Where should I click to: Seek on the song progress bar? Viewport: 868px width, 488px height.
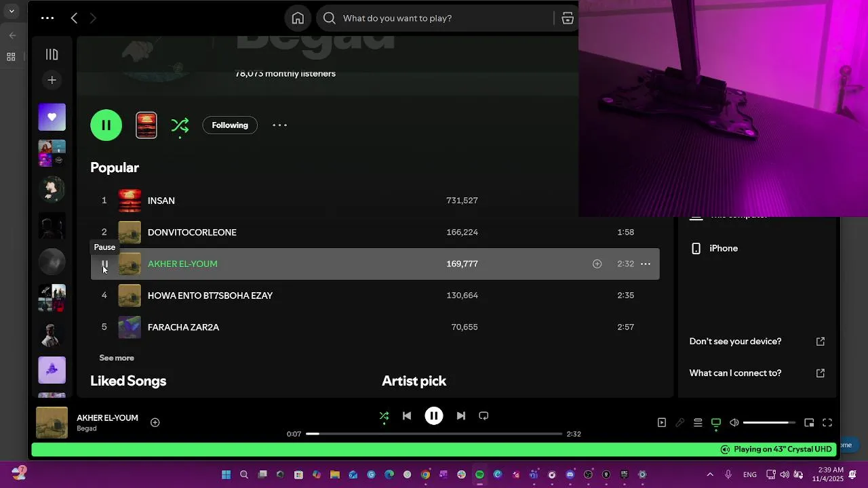click(x=434, y=434)
